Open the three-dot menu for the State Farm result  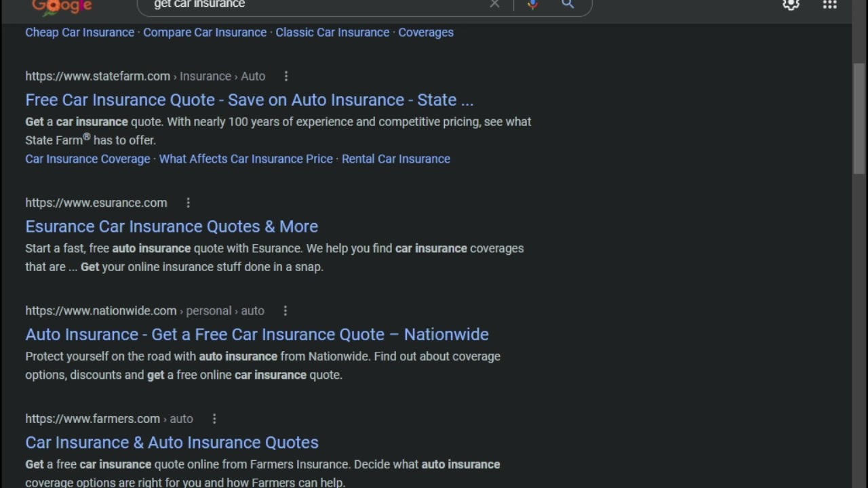[286, 76]
